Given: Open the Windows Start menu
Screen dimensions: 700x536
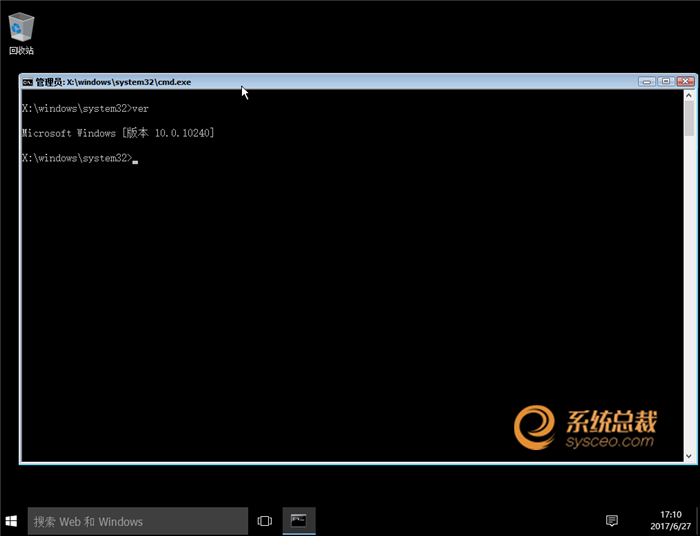Looking at the screenshot, I should 13,521.
